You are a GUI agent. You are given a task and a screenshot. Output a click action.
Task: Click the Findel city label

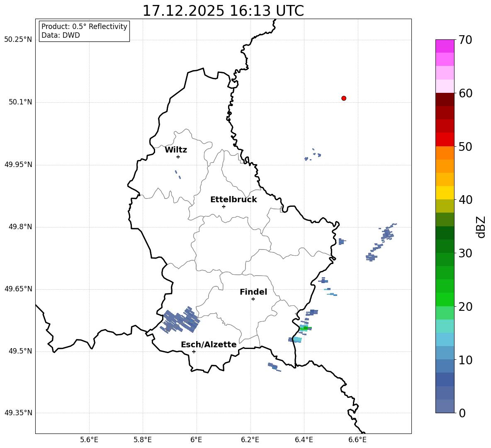pos(253,292)
